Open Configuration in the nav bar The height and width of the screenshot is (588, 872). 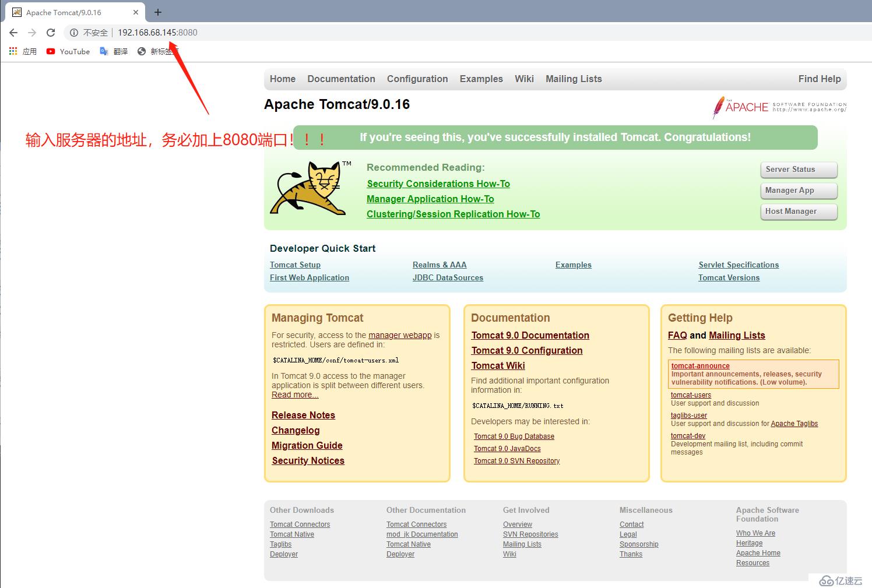click(x=417, y=79)
